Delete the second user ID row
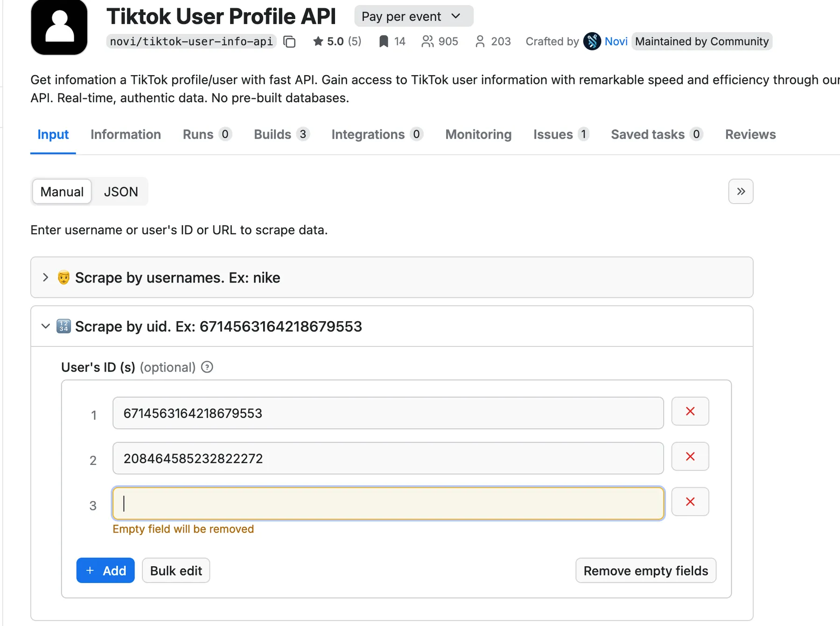Image resolution: width=840 pixels, height=626 pixels. pyautogui.click(x=690, y=457)
